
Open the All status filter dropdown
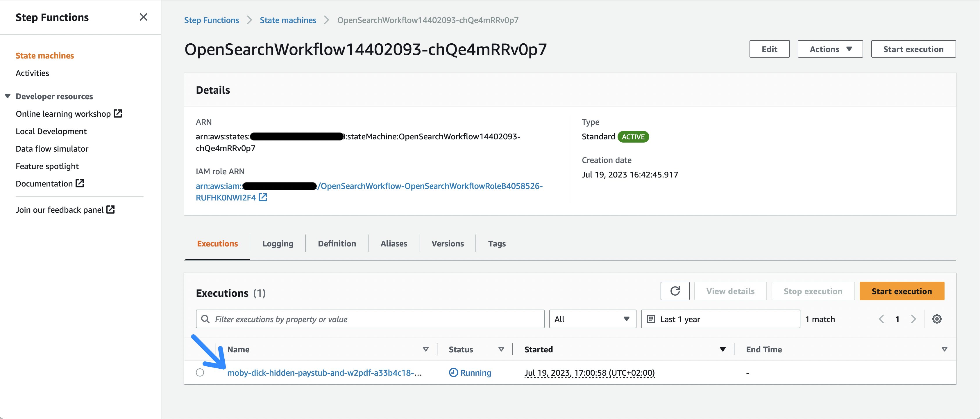point(592,319)
